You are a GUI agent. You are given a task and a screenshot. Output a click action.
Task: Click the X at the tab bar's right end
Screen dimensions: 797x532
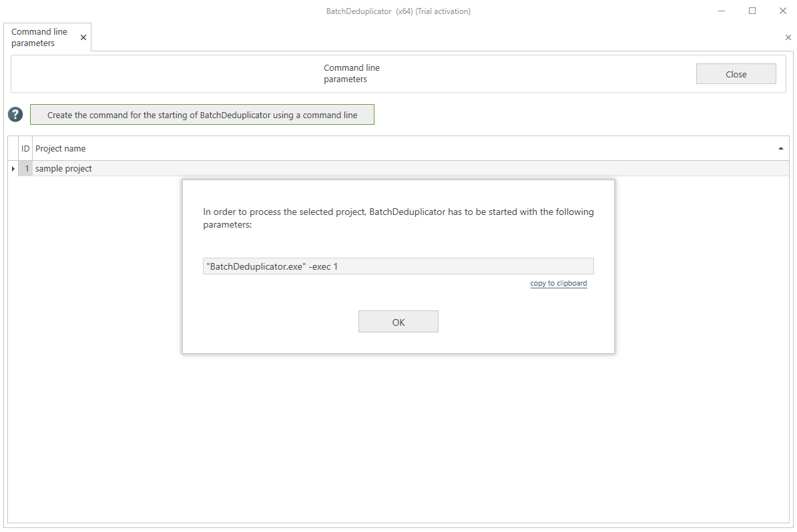click(788, 38)
